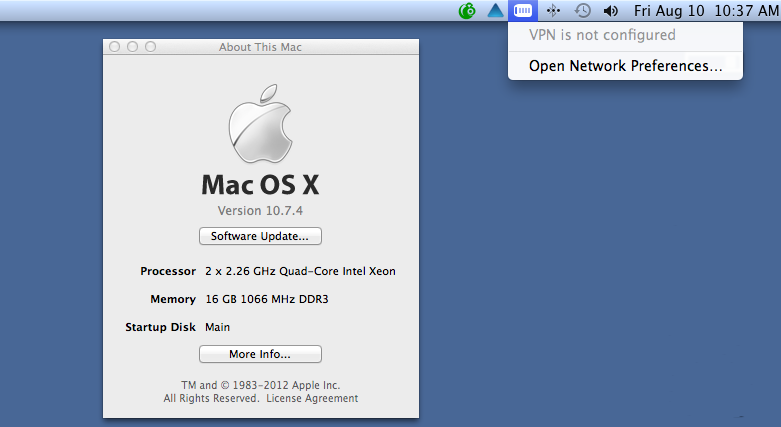Click the VPN status menu bar icon

coord(522,10)
